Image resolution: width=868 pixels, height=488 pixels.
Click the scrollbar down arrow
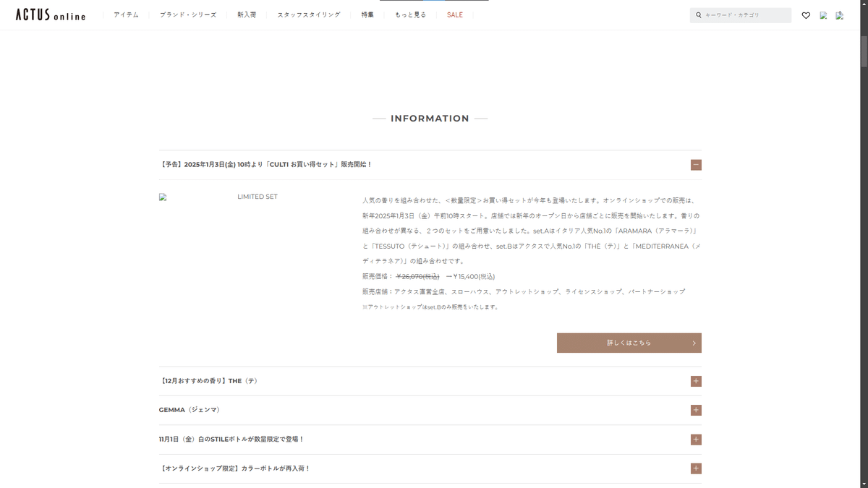(864, 483)
